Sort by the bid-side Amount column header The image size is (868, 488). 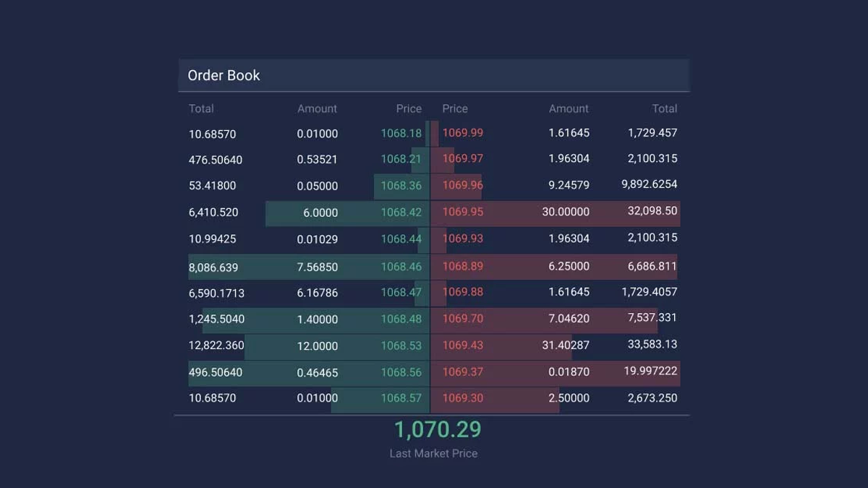(317, 108)
